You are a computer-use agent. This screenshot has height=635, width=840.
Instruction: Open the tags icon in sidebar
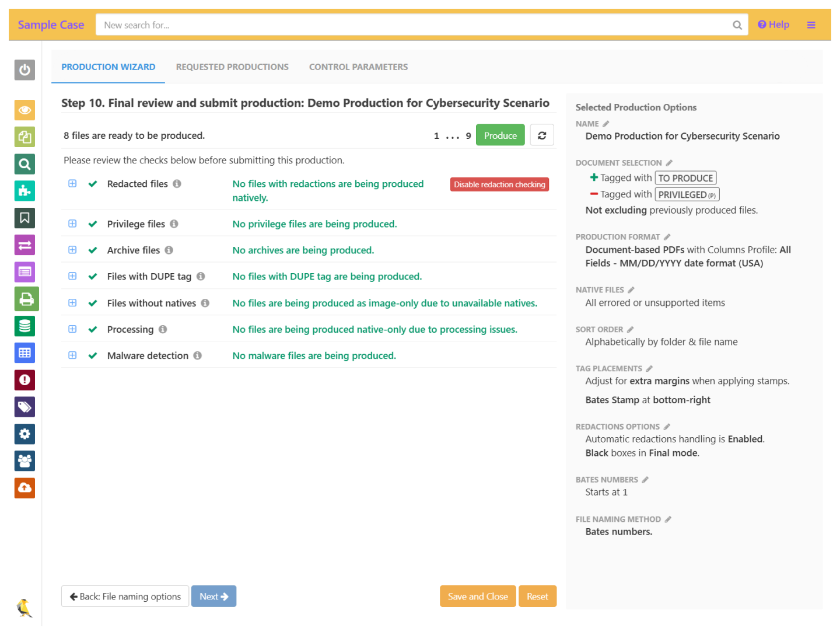[x=24, y=407]
